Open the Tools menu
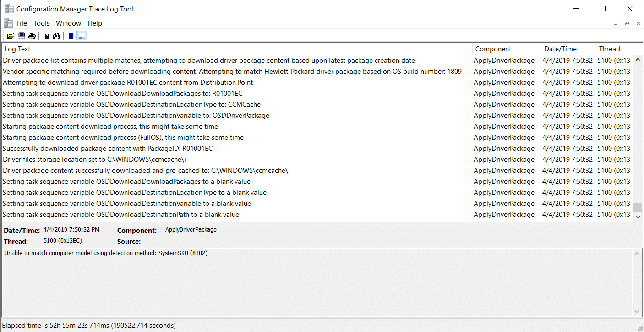This screenshot has width=644, height=332. (41, 23)
